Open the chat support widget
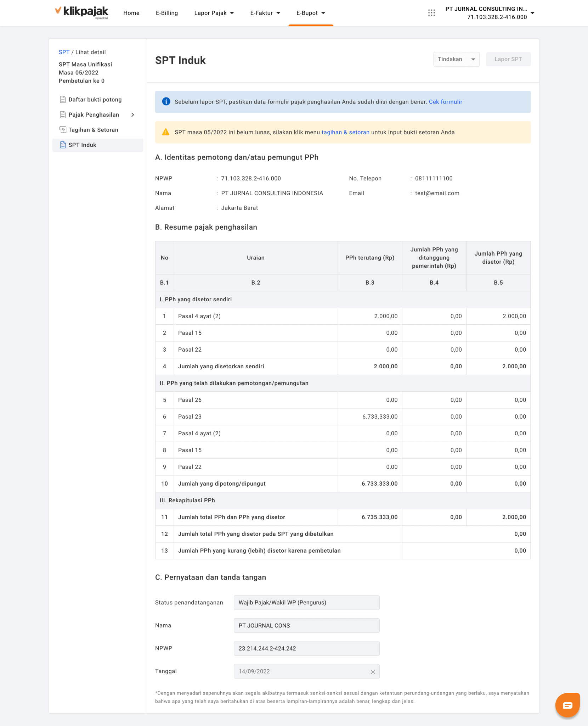The width and height of the screenshot is (588, 726). click(567, 705)
